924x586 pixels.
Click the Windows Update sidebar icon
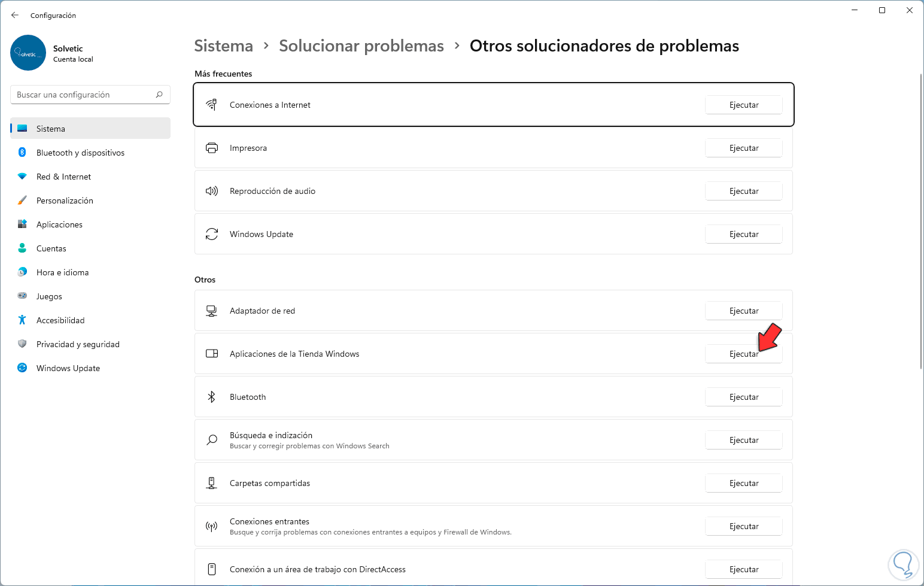22,368
